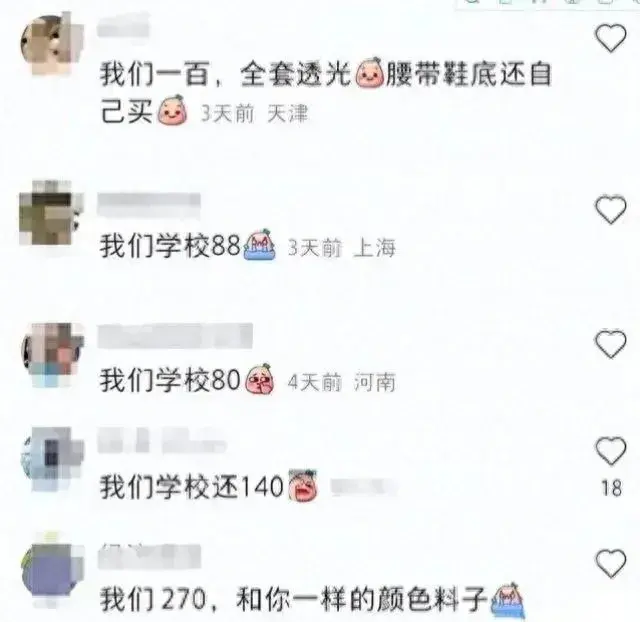
Task: Open avatar of the 上海 commenter
Action: pyautogui.click(x=51, y=213)
